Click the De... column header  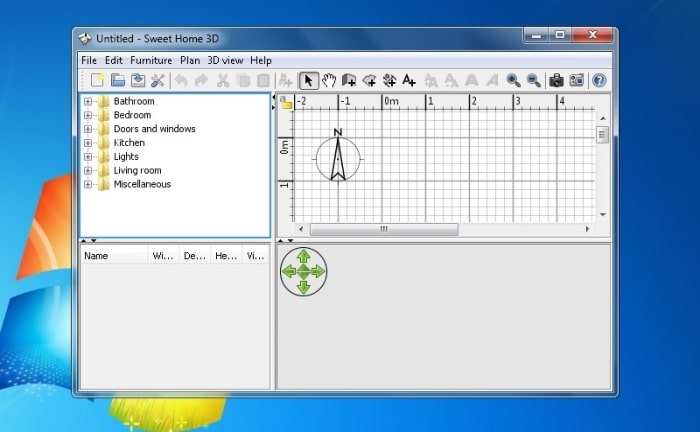tap(195, 256)
